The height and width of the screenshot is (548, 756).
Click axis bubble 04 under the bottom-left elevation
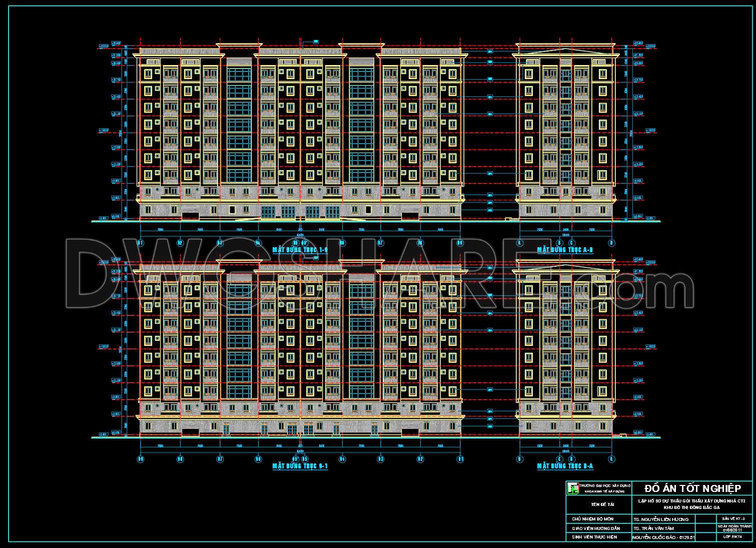343,459
